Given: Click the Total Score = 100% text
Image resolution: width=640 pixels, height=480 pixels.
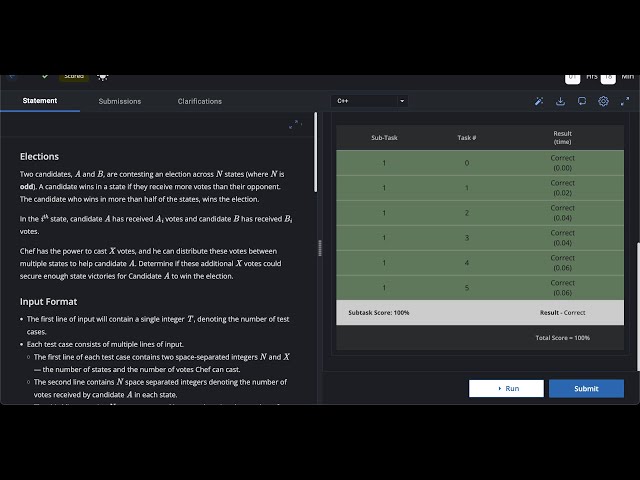Looking at the screenshot, I should pos(562,338).
